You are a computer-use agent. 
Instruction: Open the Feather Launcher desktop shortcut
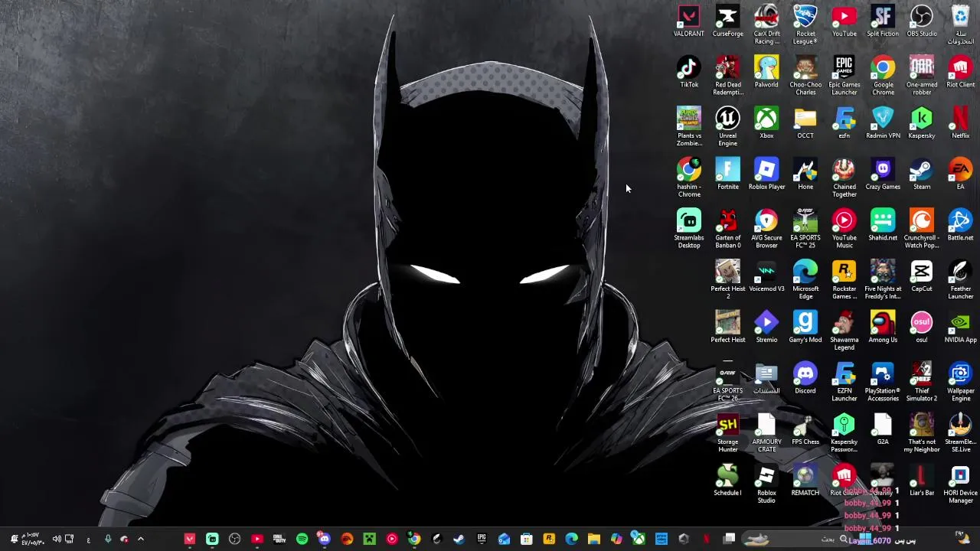[x=960, y=280]
